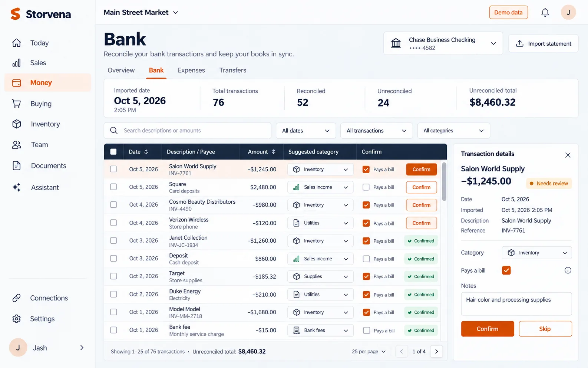Click the bank building icon
This screenshot has width=588, height=368.
tap(396, 43)
